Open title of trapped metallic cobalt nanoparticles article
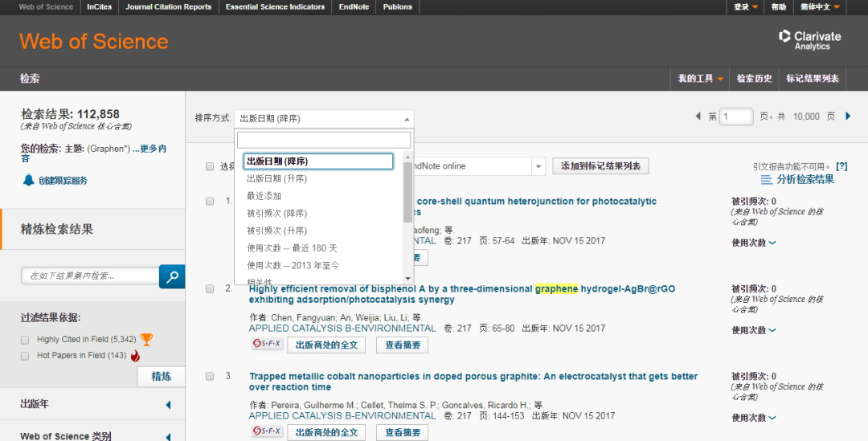 click(x=473, y=382)
